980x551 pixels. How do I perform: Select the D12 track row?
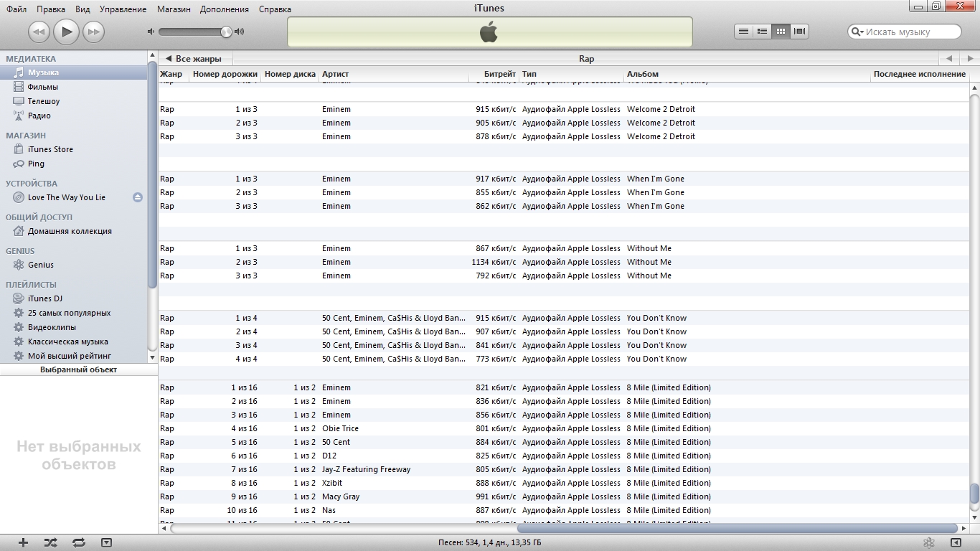[564, 456]
